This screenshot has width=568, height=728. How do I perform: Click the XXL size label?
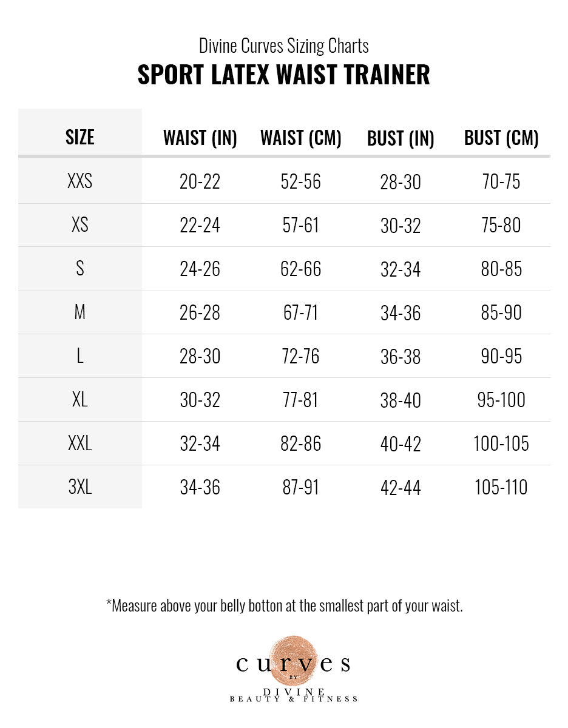pyautogui.click(x=80, y=443)
